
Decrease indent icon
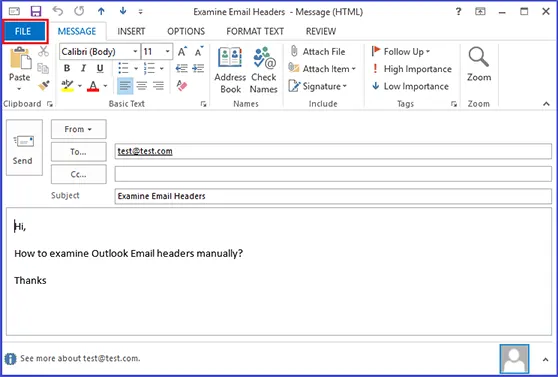tap(181, 68)
